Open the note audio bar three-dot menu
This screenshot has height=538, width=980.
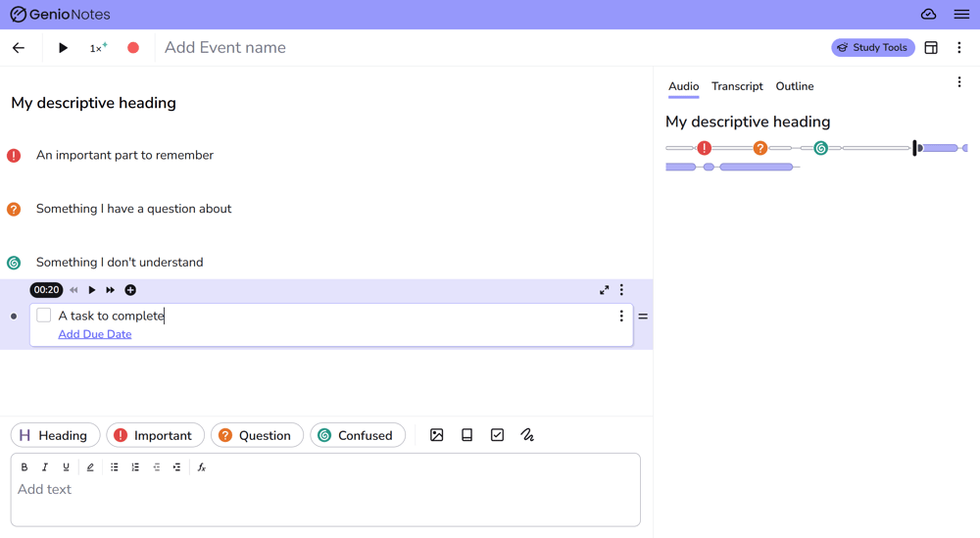pos(621,290)
